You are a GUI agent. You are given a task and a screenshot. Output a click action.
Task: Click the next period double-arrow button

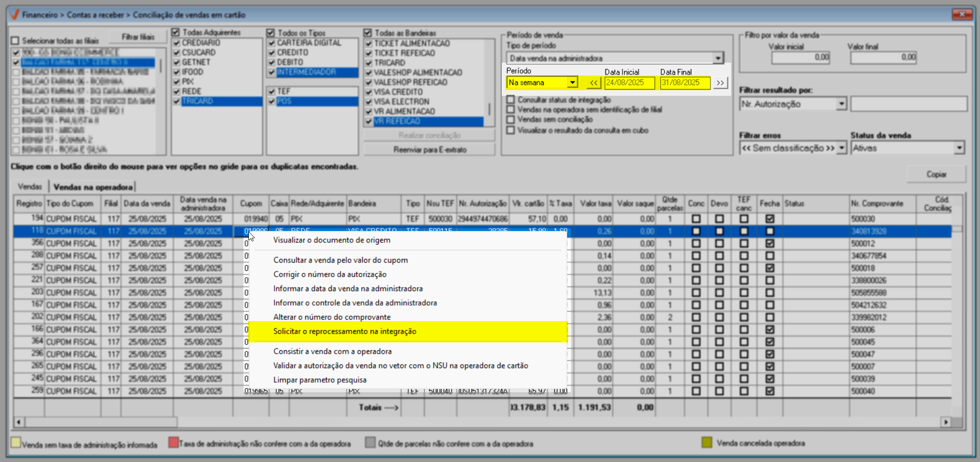tap(720, 83)
